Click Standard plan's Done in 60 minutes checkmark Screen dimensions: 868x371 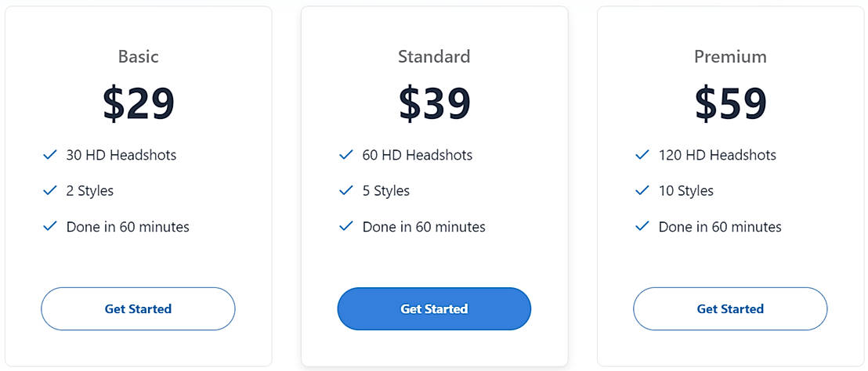tap(346, 226)
